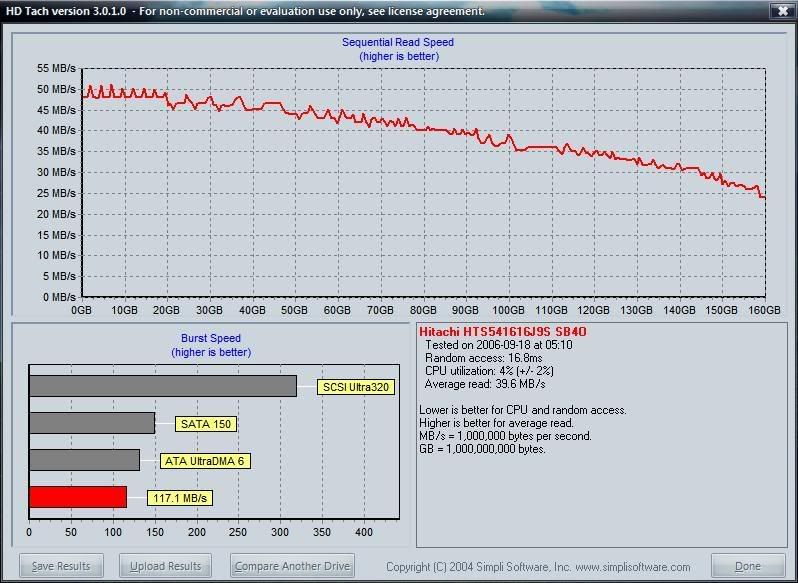
Task: Click the 200 burst axis label
Action: point(196,533)
